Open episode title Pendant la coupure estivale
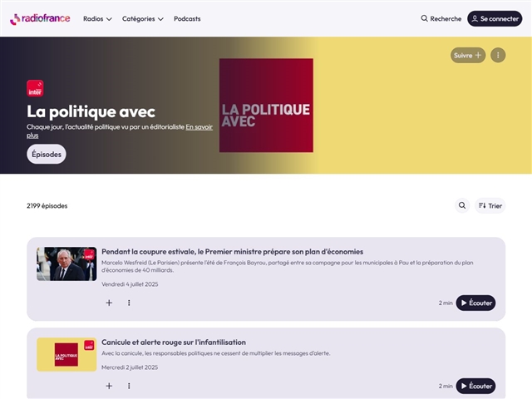Viewport: 532px width, 399px height. (232, 252)
